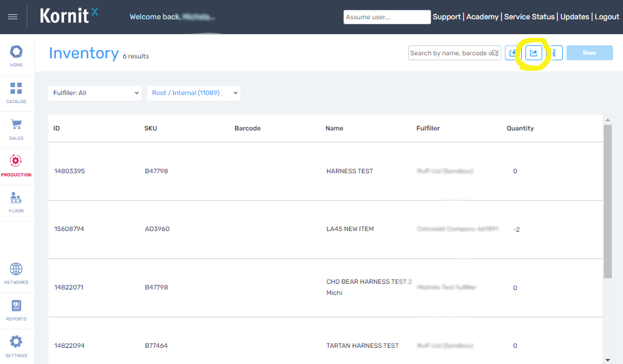Click the table scrollbar thumb
The width and height of the screenshot is (623, 364).
[x=607, y=201]
